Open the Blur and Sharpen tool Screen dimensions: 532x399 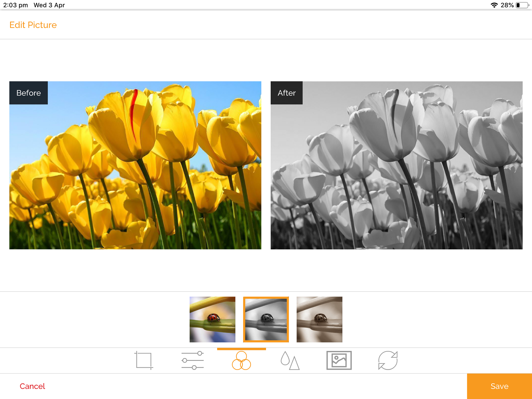click(290, 360)
